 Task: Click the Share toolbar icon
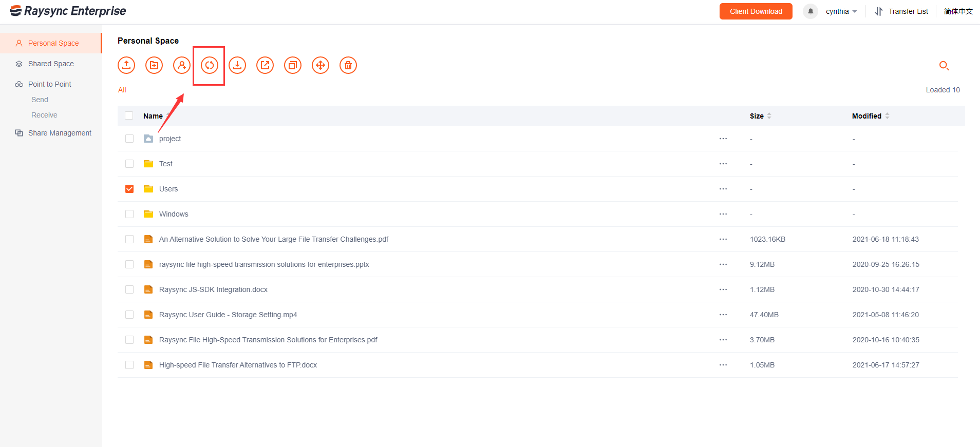tap(265, 65)
